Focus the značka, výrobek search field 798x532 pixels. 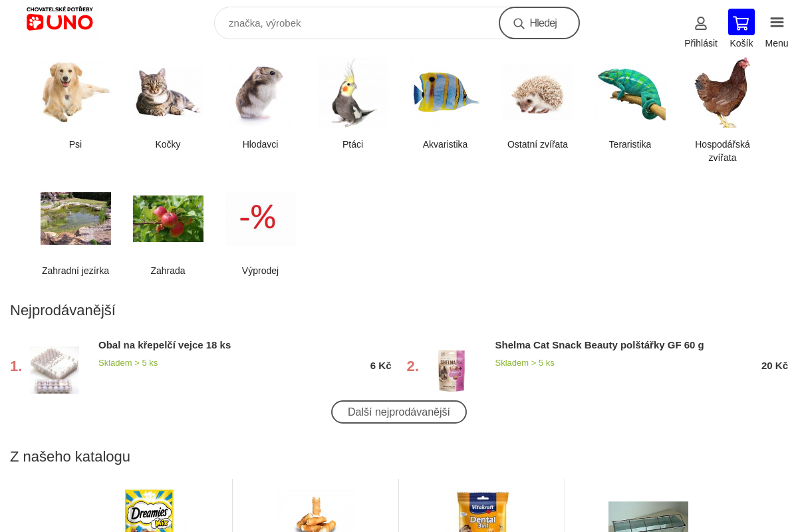(x=357, y=23)
